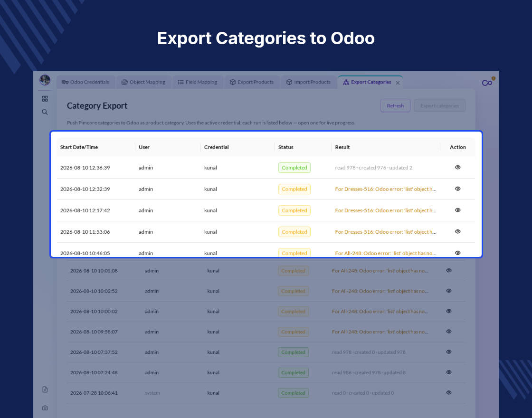Click the Refresh button

(x=395, y=105)
